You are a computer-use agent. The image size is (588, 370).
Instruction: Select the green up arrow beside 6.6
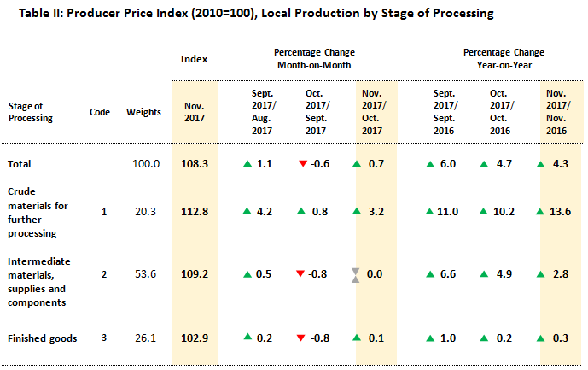[425, 274]
